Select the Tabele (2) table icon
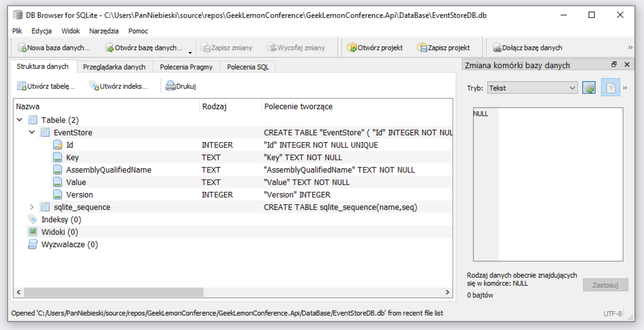Screen dimensions: 644x330 click(x=33, y=120)
